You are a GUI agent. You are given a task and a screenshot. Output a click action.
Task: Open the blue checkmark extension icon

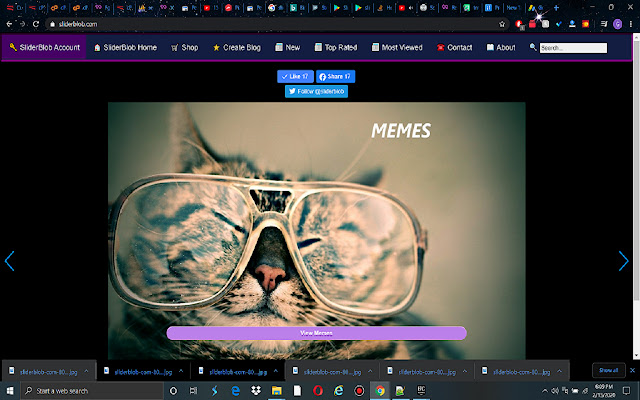[559, 24]
